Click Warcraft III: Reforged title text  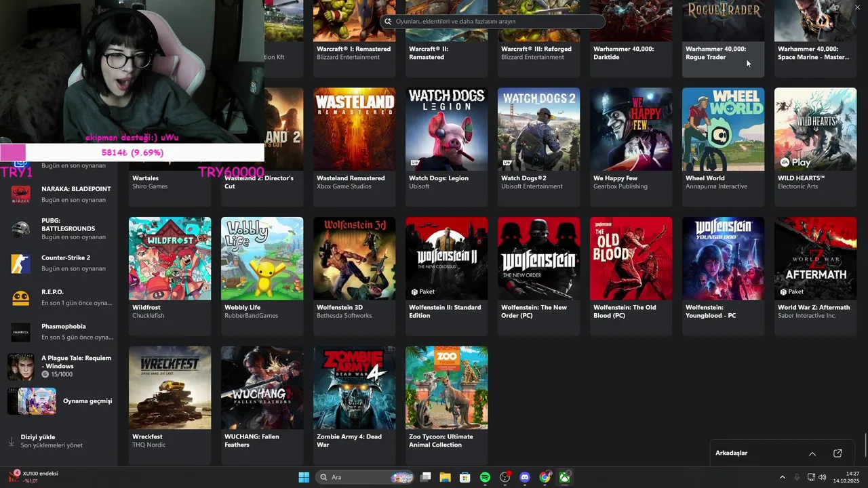[x=536, y=49]
